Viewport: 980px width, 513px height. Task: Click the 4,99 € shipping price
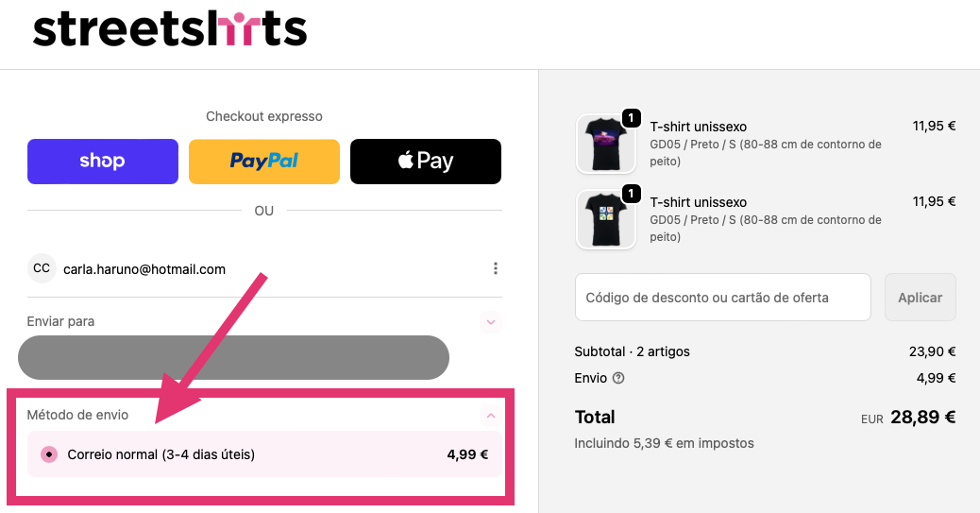[467, 454]
